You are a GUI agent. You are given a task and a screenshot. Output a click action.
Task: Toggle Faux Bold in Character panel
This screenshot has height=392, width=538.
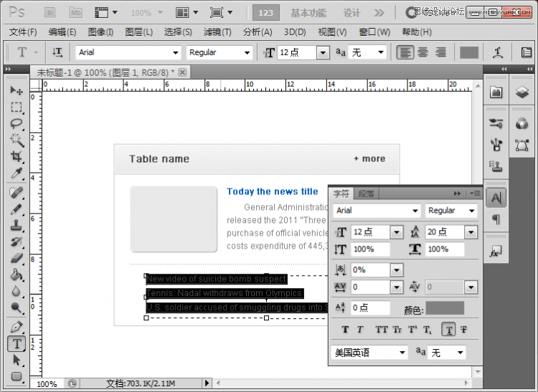(x=345, y=330)
